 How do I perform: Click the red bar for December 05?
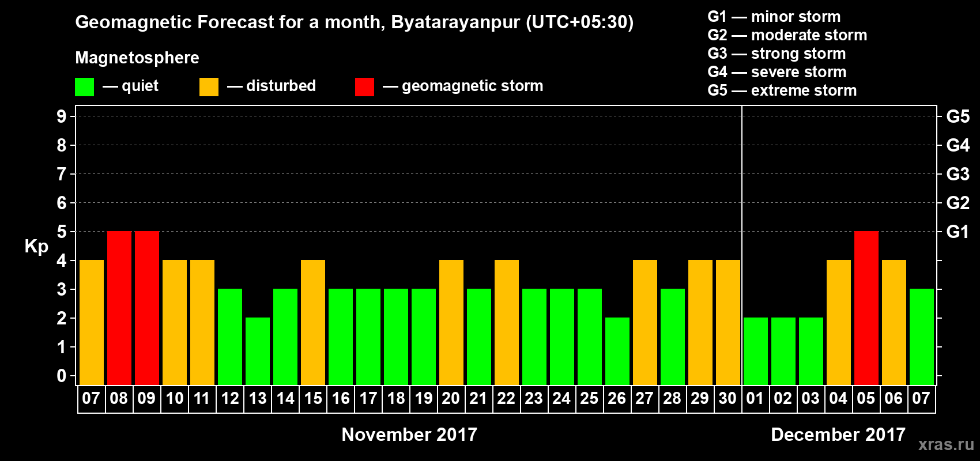866,308
